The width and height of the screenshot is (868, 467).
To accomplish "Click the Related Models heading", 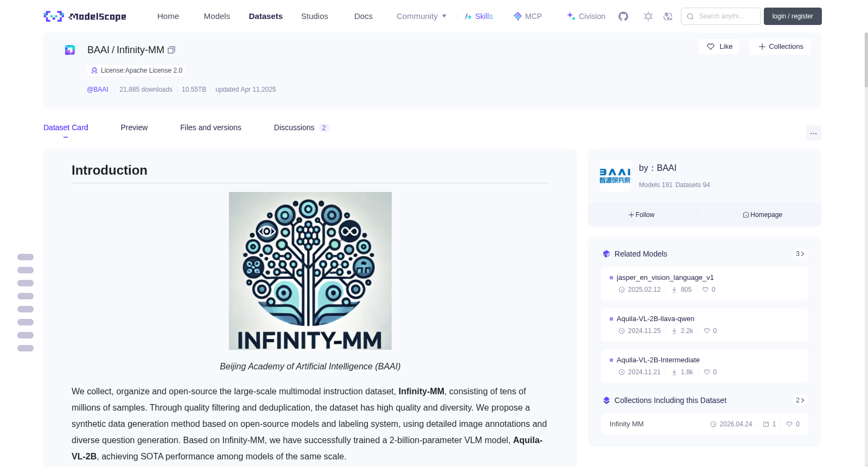I will (x=641, y=254).
